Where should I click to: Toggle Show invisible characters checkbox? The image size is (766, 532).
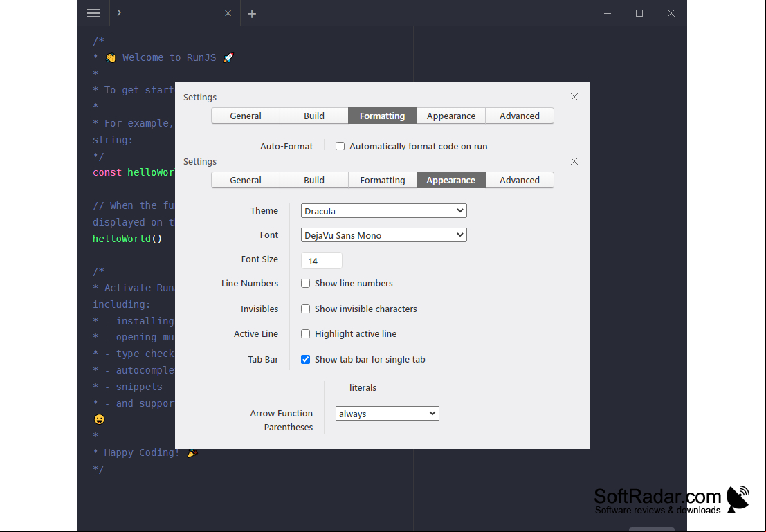(x=305, y=309)
